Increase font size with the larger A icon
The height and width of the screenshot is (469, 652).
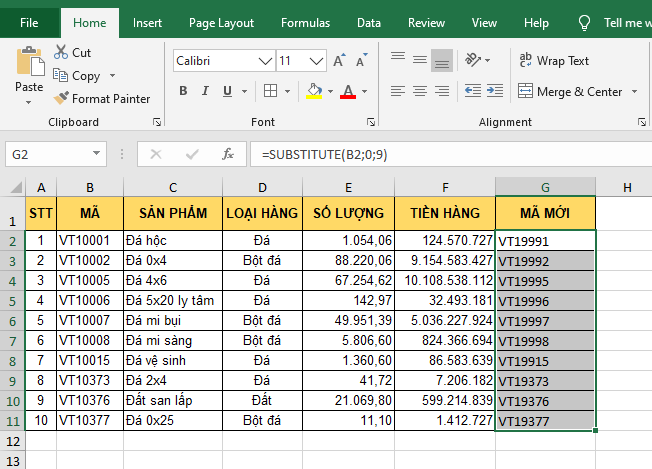pos(337,61)
